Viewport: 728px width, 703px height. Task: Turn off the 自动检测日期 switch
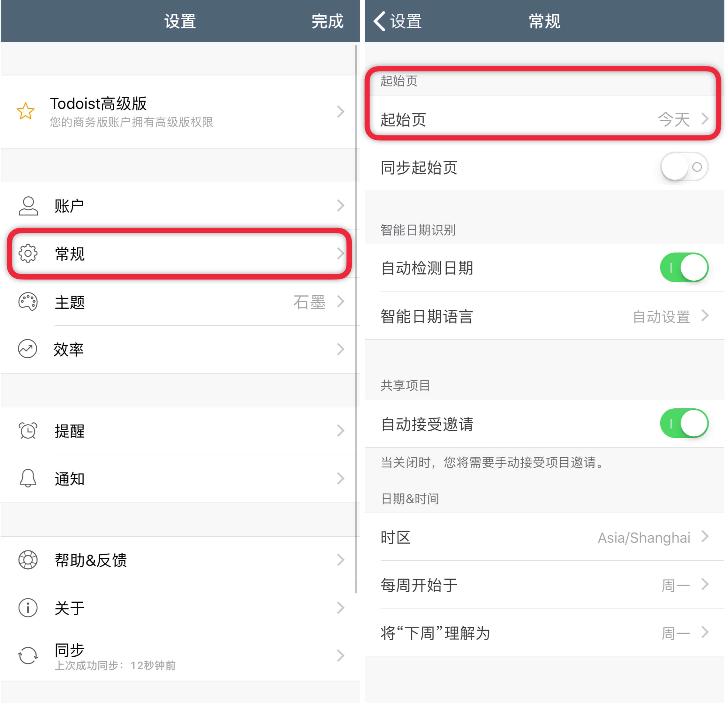click(684, 268)
